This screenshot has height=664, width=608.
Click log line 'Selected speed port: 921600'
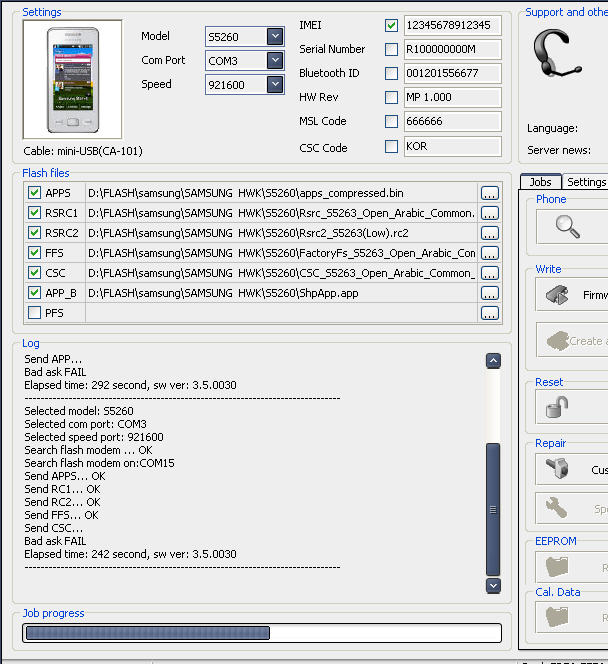(94, 437)
